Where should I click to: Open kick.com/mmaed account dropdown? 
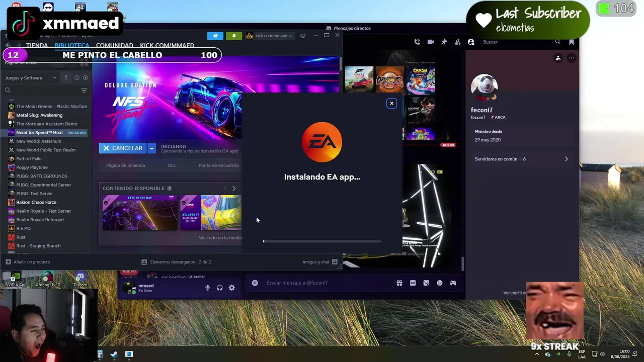point(269,36)
